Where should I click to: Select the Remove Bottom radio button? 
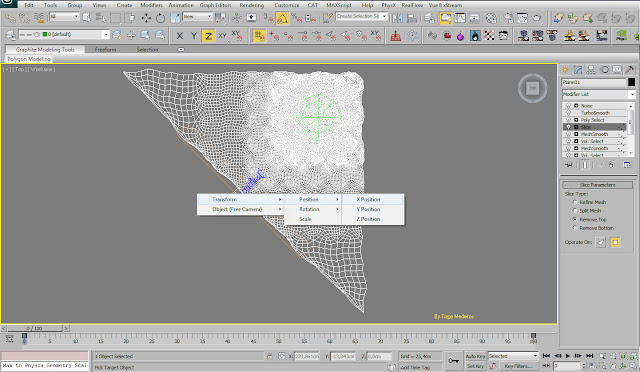click(x=575, y=228)
